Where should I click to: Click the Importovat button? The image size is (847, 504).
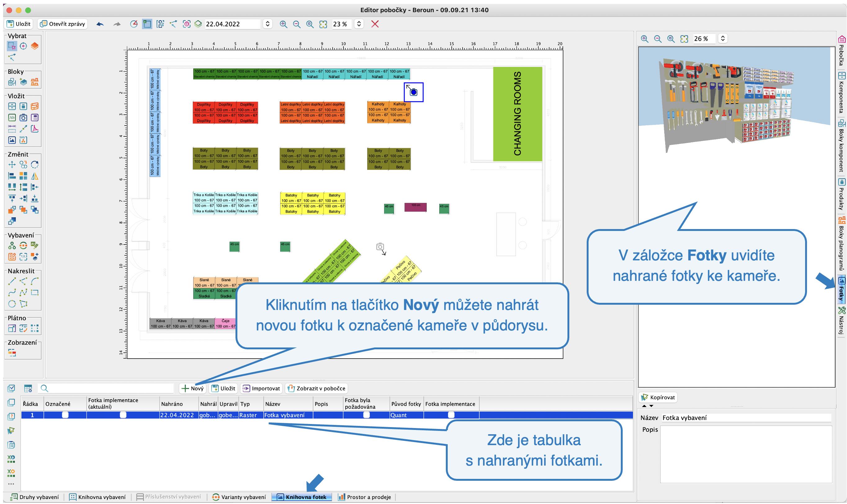(x=261, y=388)
